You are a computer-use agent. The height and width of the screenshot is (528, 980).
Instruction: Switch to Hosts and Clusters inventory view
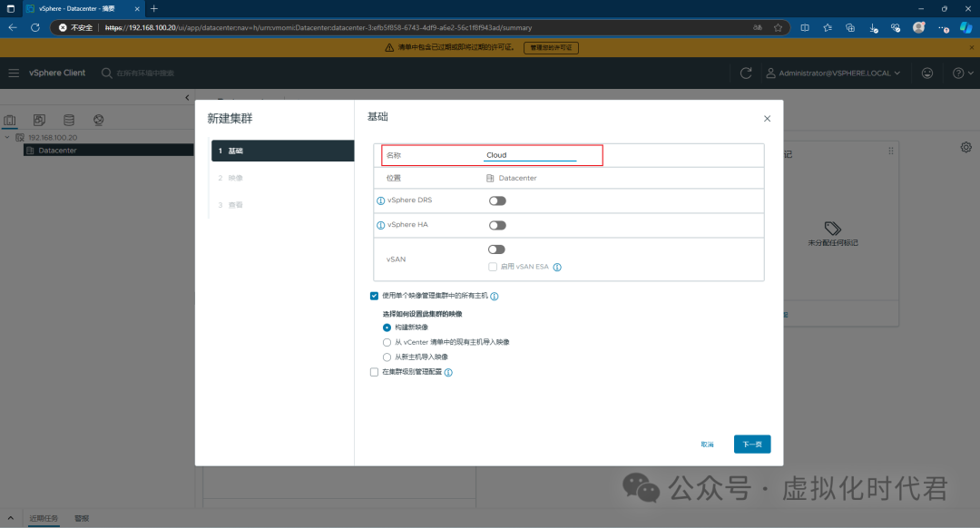click(10, 120)
